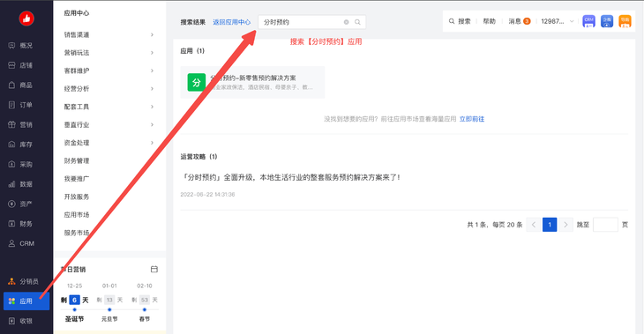Go to 服务市场
Viewport: 644px width, 334px height.
77,233
